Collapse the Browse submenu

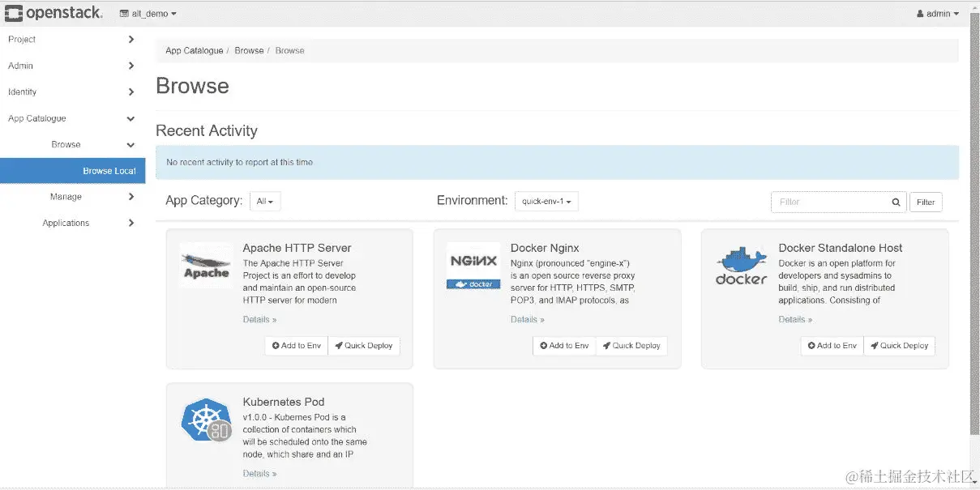(x=73, y=144)
